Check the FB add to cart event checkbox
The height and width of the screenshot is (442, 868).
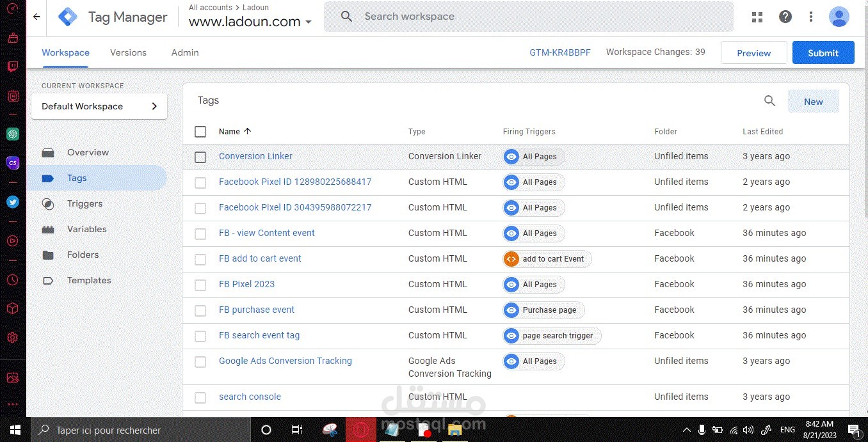[x=200, y=260]
